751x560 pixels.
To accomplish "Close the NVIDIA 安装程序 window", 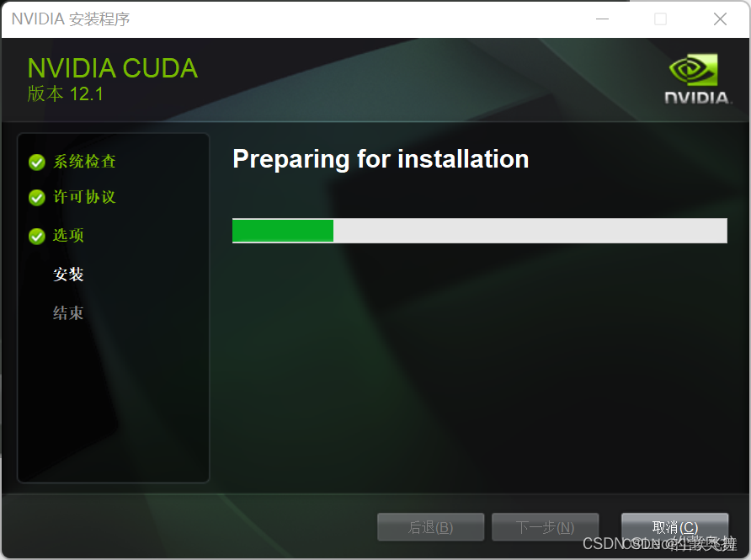I will (720, 19).
